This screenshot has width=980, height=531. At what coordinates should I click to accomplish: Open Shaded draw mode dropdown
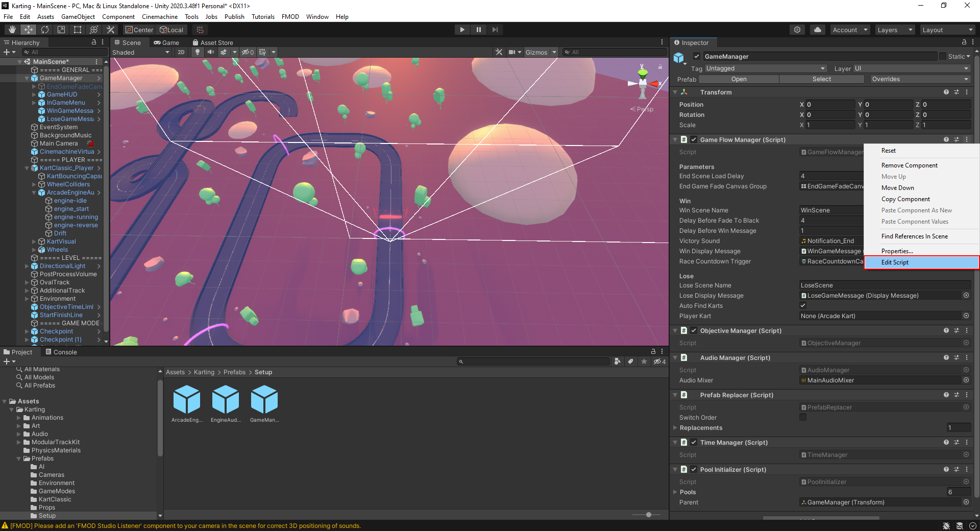pos(141,52)
